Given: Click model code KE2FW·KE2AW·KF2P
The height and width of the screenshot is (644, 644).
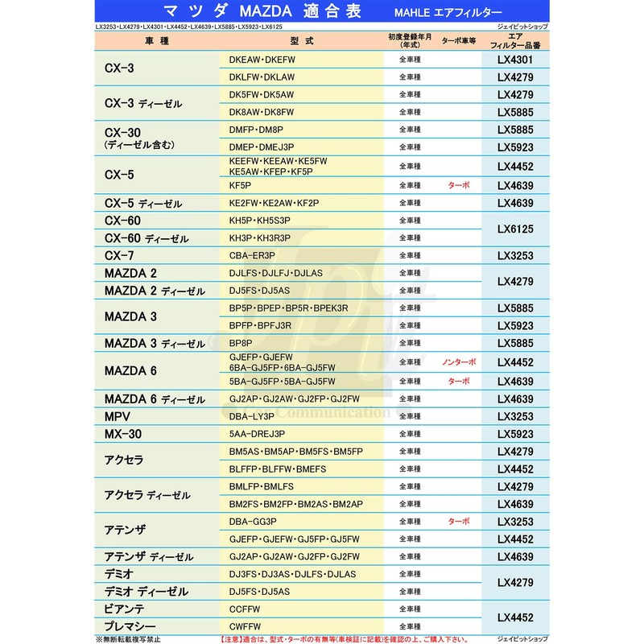Looking at the screenshot, I should point(274,203).
